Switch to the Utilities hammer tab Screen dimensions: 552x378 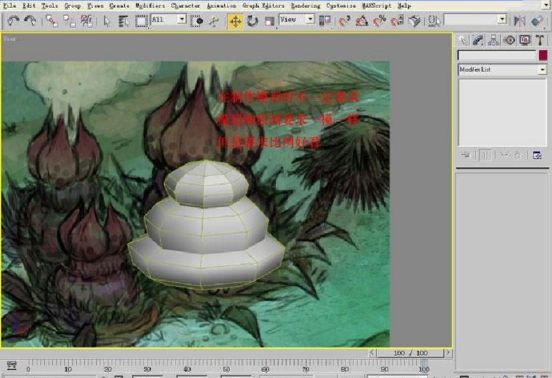pyautogui.click(x=540, y=40)
